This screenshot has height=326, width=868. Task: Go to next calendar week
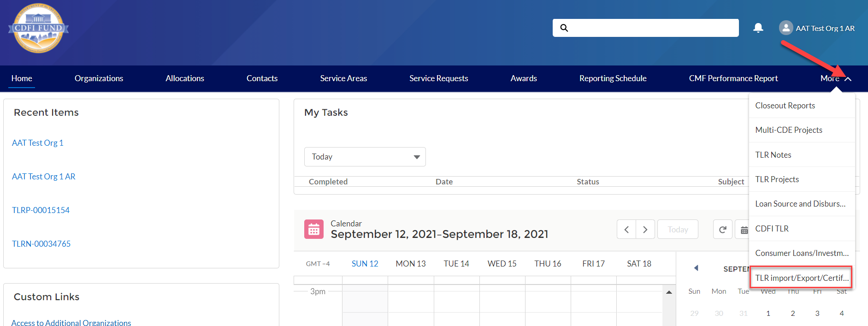645,230
